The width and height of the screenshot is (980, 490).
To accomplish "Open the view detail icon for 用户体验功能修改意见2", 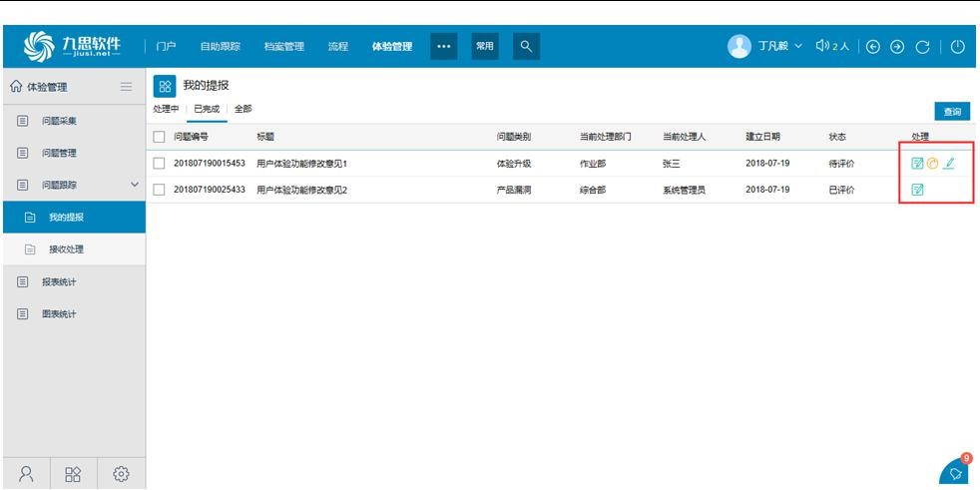I will click(917, 190).
